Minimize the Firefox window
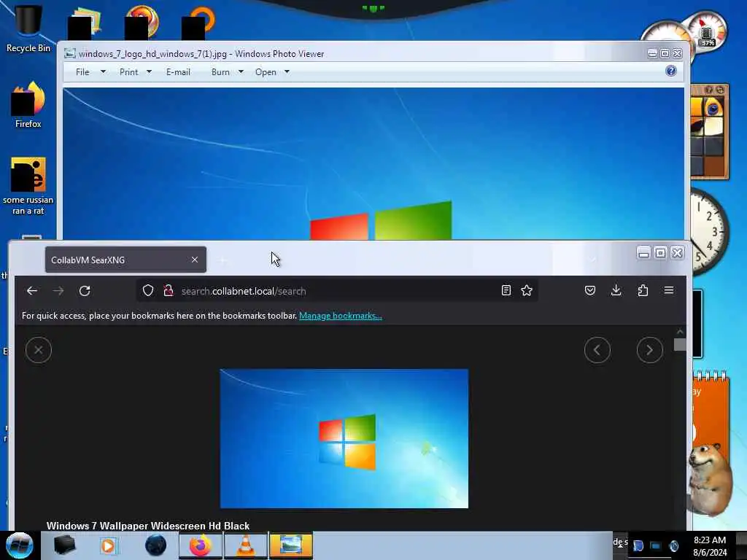This screenshot has height=560, width=747. tap(643, 252)
